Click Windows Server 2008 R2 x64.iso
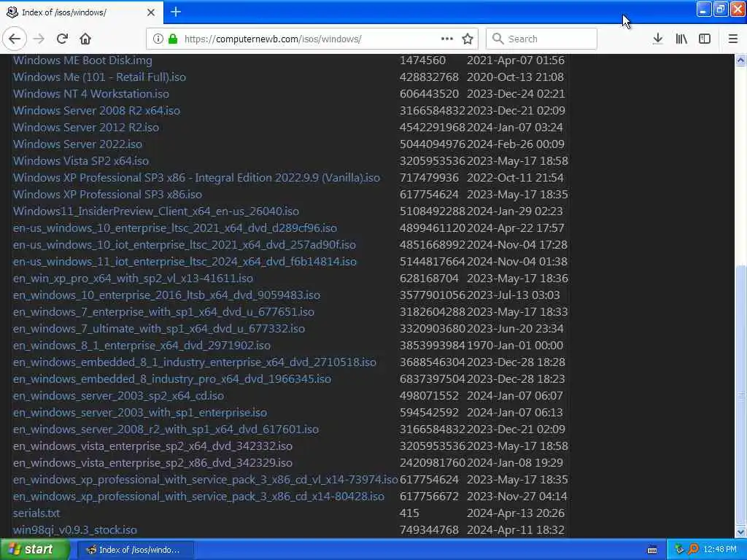747x560 pixels. 97,111
